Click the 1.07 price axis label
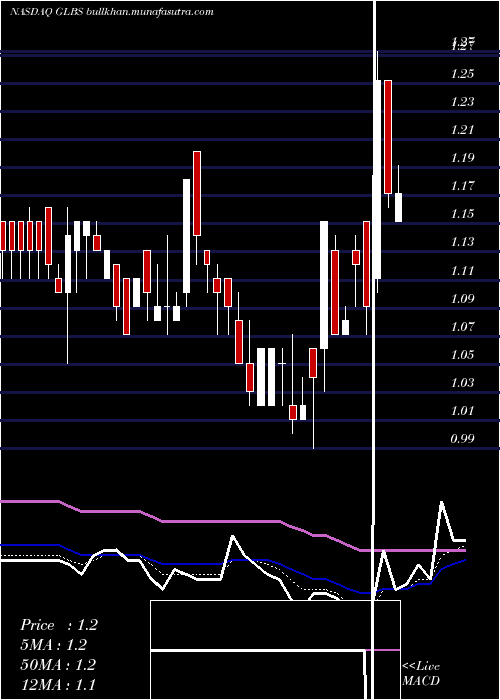500x700 pixels. [462, 327]
